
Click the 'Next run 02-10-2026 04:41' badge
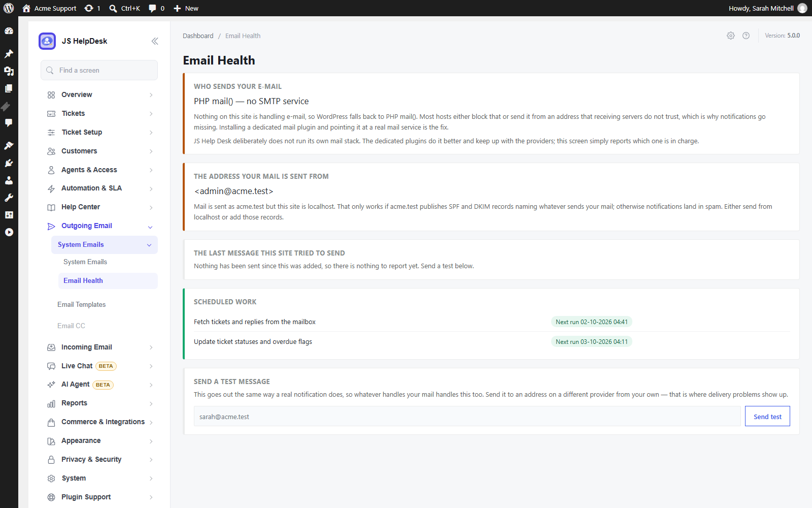pyautogui.click(x=592, y=322)
